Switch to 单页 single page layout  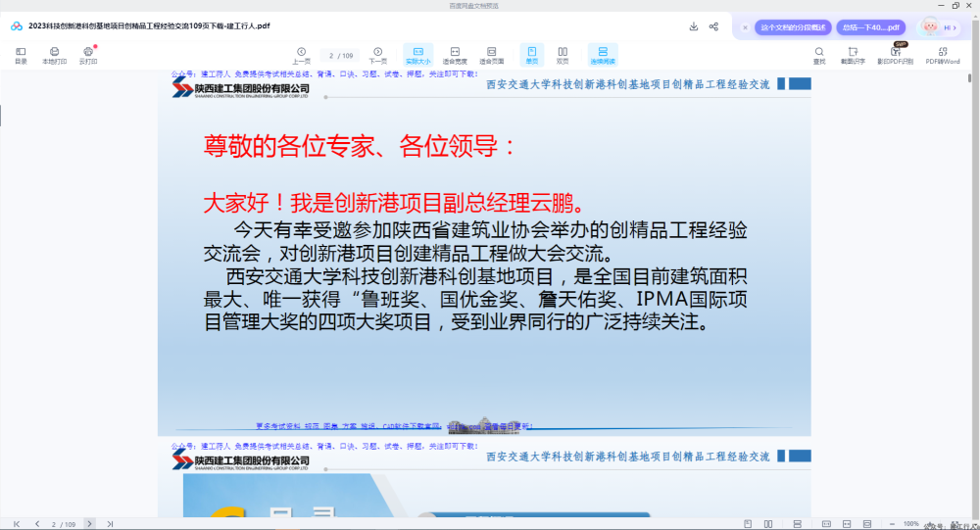coord(532,56)
